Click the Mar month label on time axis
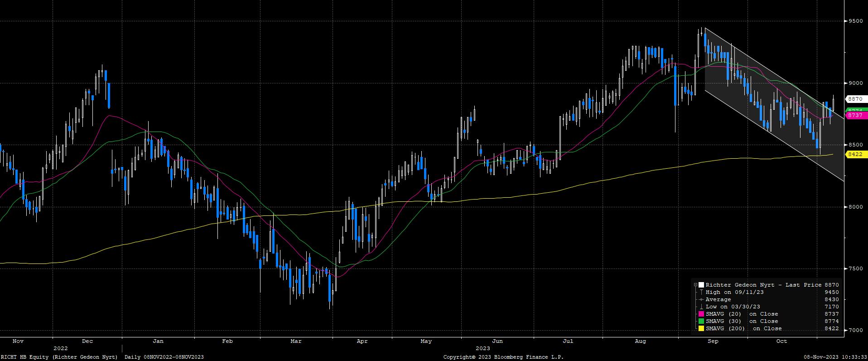Viewport: 868px width, 361px height. [296, 341]
